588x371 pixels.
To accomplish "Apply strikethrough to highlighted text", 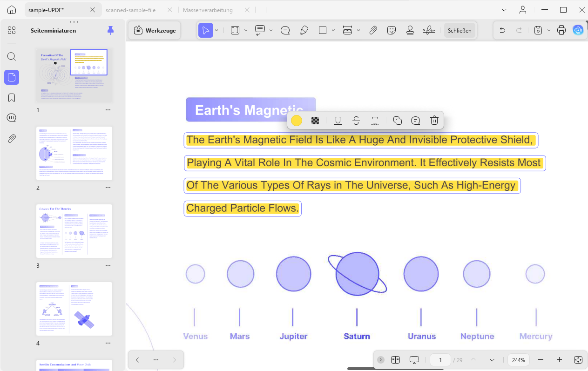I will click(x=356, y=121).
